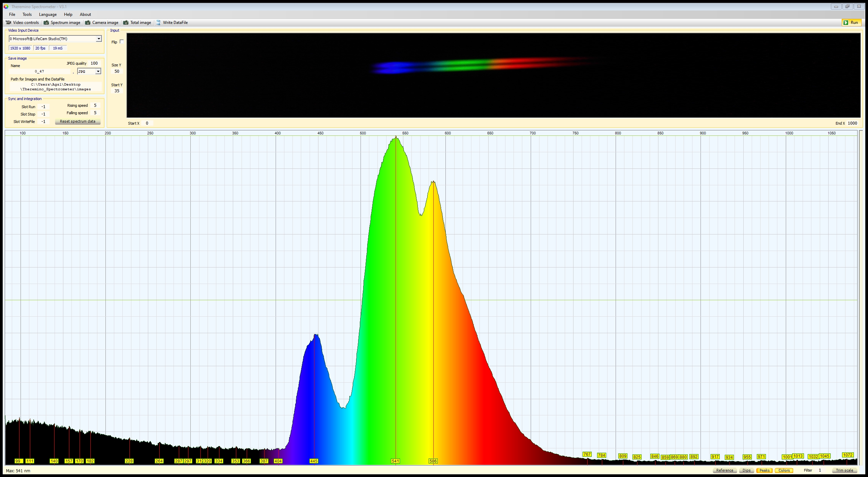Screen dimensions: 868x477
Task: Open the Tools menu
Action: pyautogui.click(x=27, y=14)
